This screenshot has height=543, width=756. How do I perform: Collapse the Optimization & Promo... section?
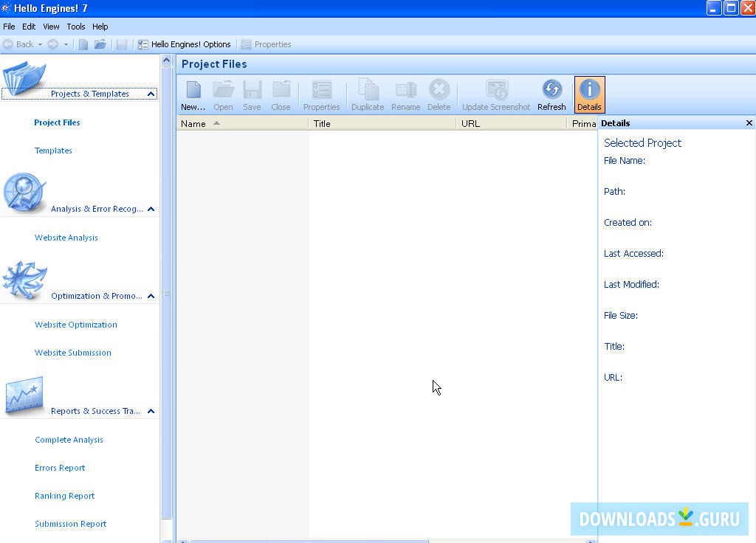tap(151, 296)
